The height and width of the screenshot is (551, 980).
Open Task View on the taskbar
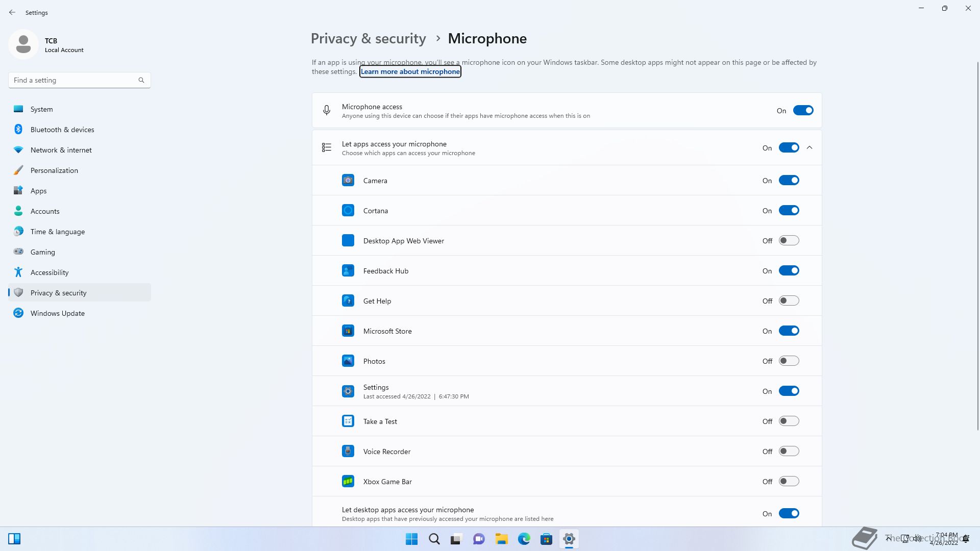pos(456,539)
